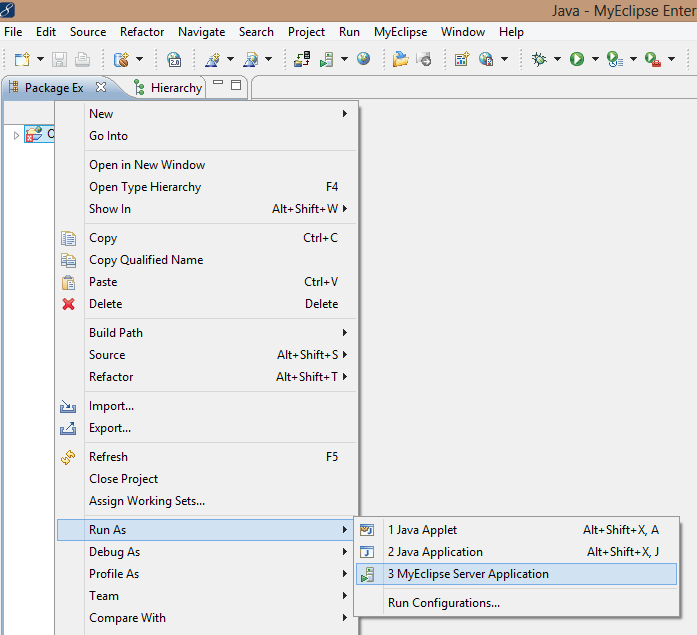Click the Java Application icon in submenu
Viewport: 697px width, 635px height.
(367, 552)
